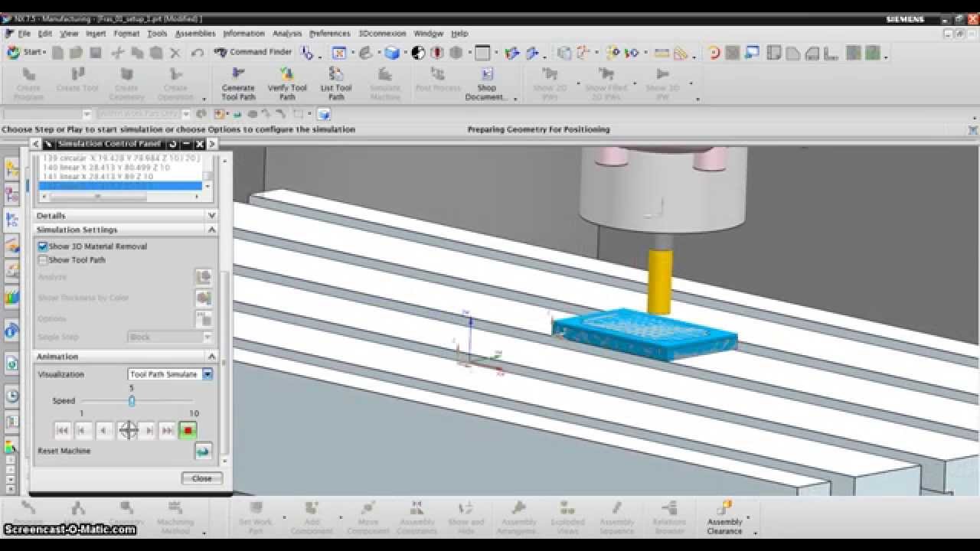Uncheck Show 3D Material Removal
This screenshot has width=980, height=551.
coord(43,246)
